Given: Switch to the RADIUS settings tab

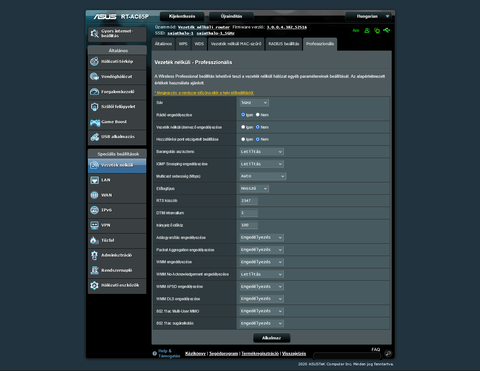Looking at the screenshot, I should click(x=284, y=44).
